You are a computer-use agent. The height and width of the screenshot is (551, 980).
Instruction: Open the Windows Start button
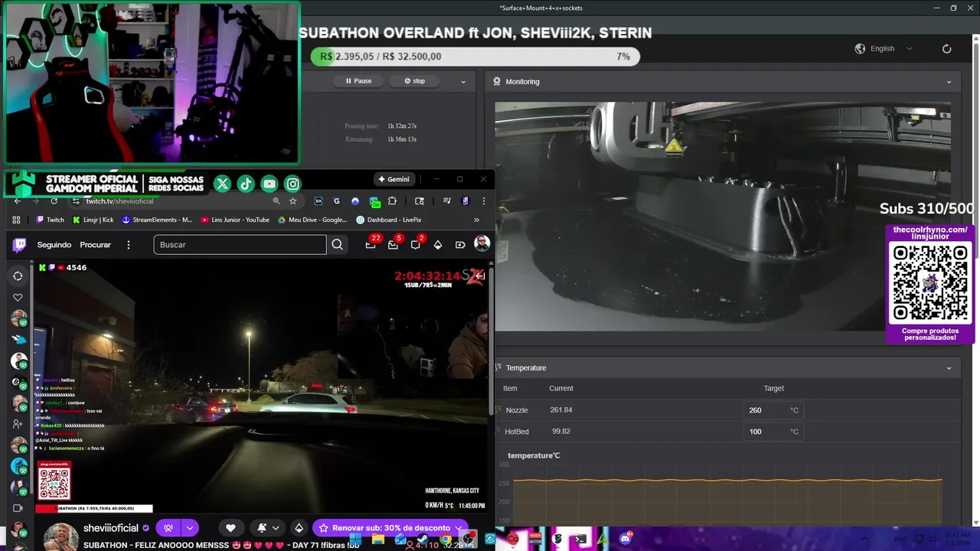click(x=355, y=540)
